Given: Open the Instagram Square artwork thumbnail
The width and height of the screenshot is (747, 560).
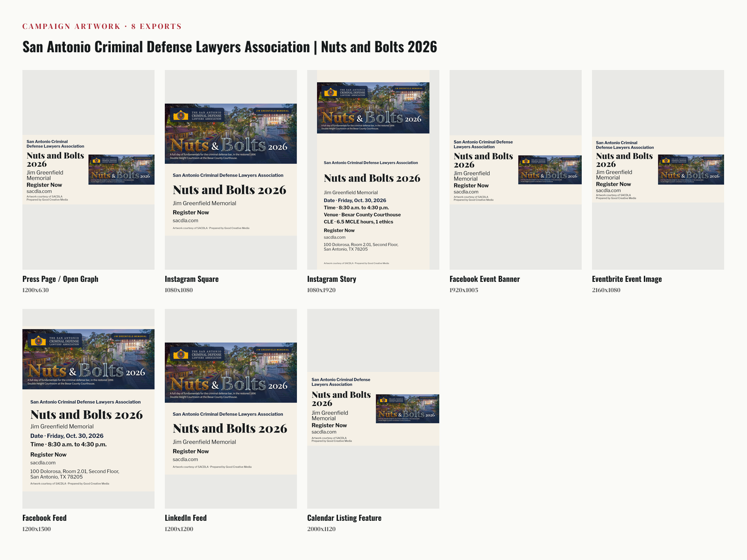Looking at the screenshot, I should (231, 170).
